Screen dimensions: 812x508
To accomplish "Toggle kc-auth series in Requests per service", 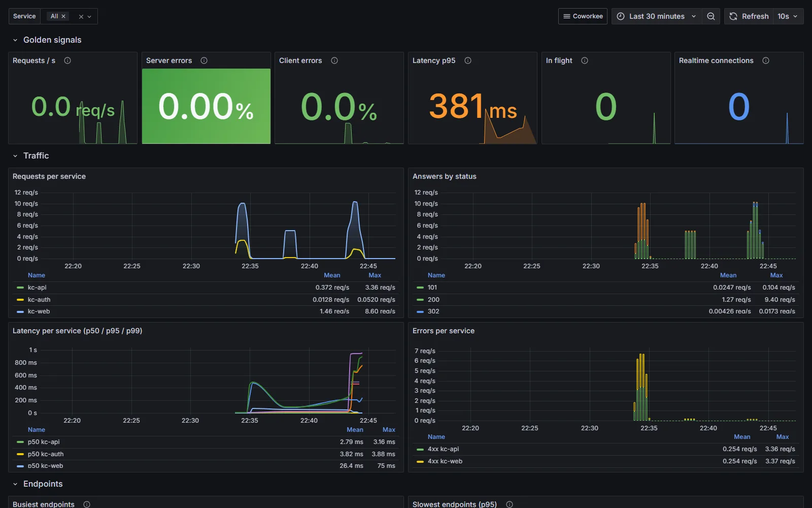I will click(x=39, y=300).
